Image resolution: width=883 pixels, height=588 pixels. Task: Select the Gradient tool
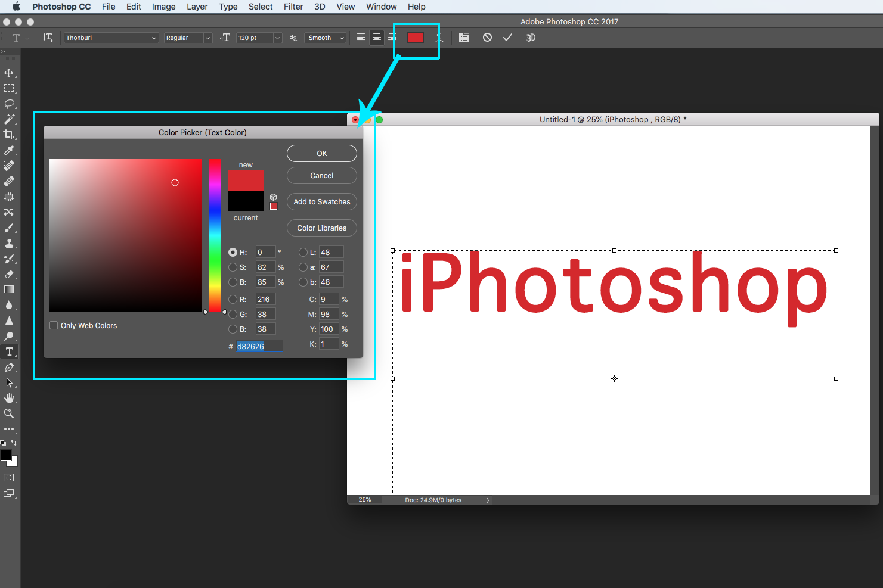click(x=9, y=290)
